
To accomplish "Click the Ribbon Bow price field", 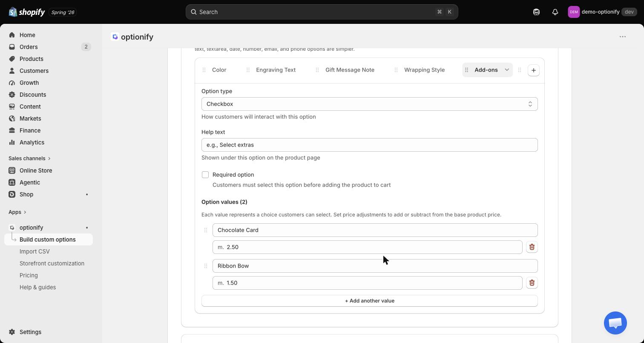I will coord(368,283).
